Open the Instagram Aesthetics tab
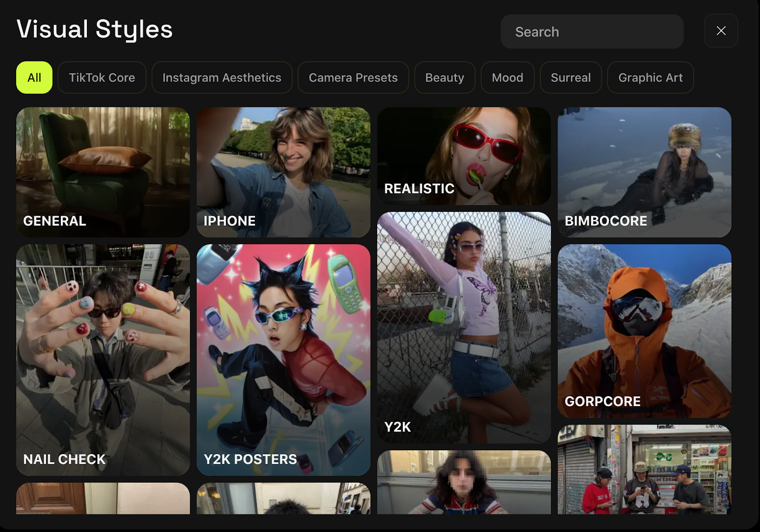Screen dimensions: 760x532 (x=222, y=77)
